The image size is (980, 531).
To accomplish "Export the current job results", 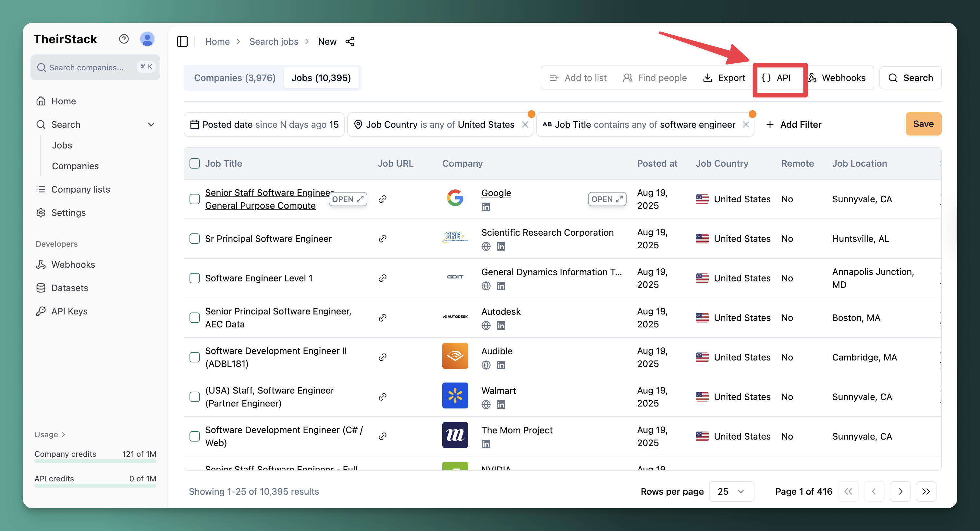I will coord(724,78).
